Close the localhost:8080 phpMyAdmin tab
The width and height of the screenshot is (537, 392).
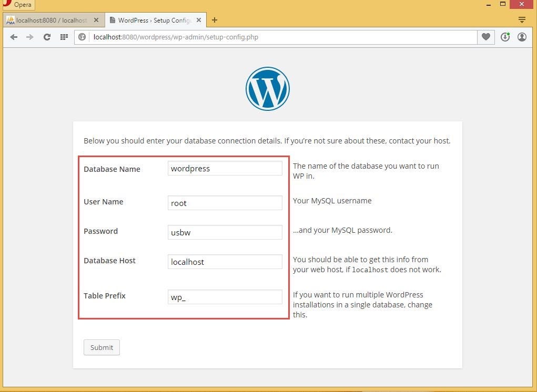point(96,20)
